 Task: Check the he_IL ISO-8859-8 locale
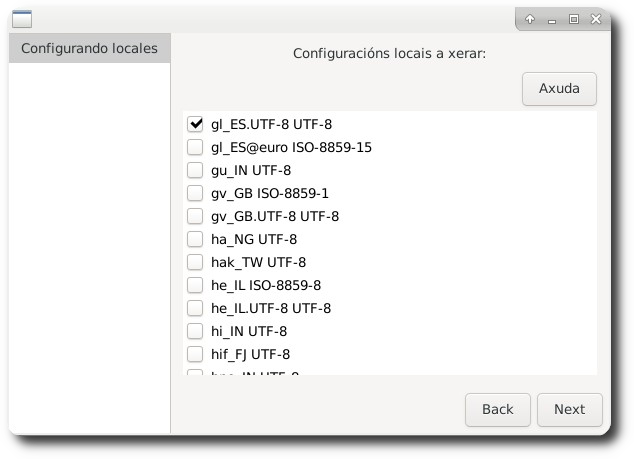tap(195, 285)
